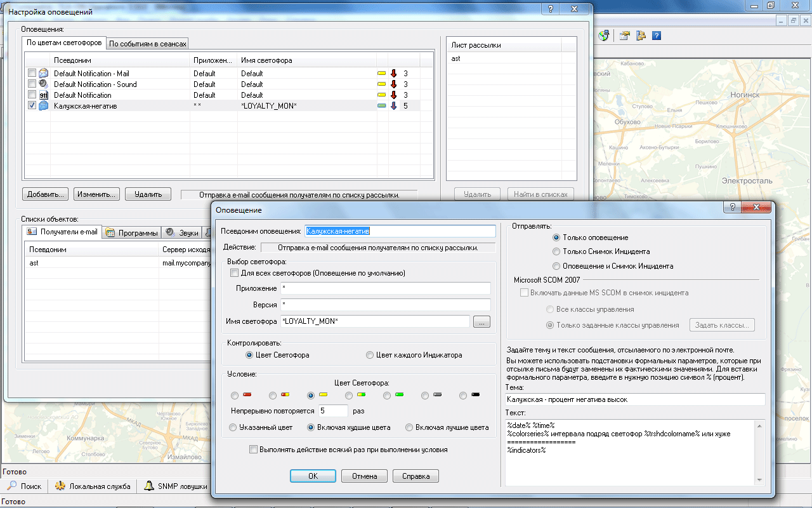
Task: Click the mail icon of Default Notification - Mail
Action: [x=43, y=74]
